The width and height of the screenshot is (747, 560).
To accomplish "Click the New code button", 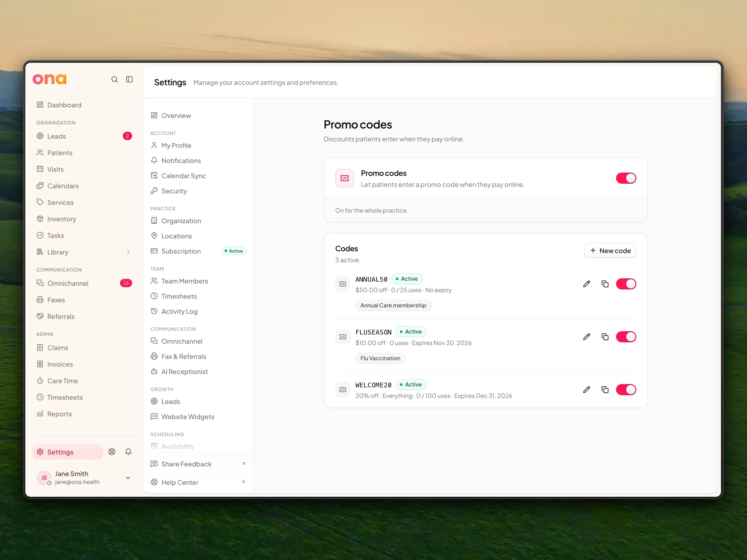I will (610, 251).
